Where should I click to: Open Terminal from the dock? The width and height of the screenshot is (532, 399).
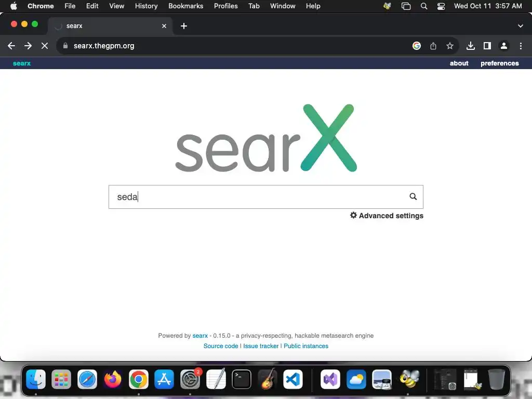[x=242, y=379]
